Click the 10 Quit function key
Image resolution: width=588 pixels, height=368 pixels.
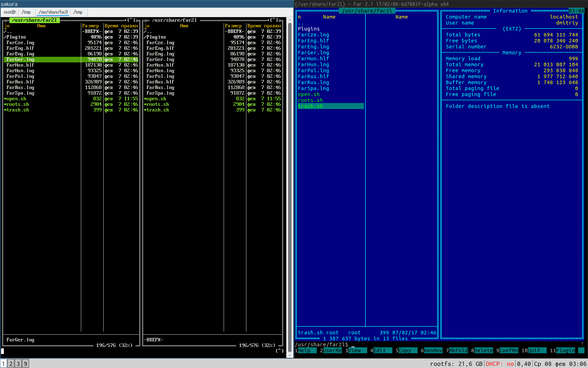pyautogui.click(x=534, y=350)
